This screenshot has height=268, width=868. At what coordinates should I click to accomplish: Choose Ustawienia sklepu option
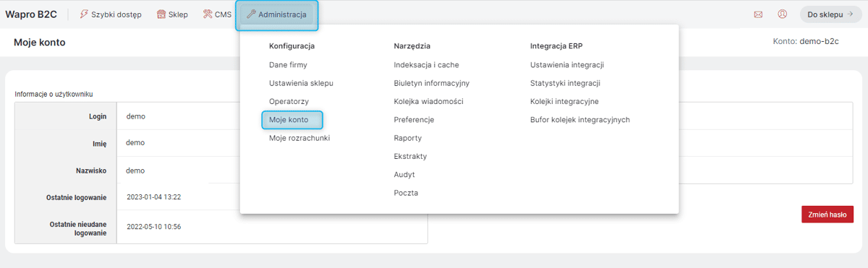point(301,83)
